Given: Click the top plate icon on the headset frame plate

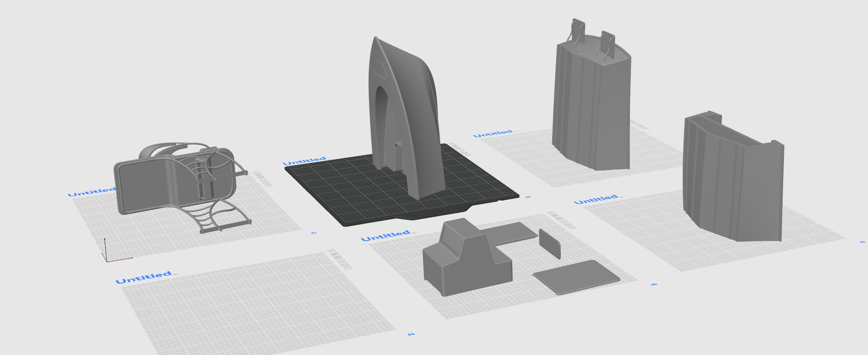Looking at the screenshot, I should pyautogui.click(x=257, y=173).
